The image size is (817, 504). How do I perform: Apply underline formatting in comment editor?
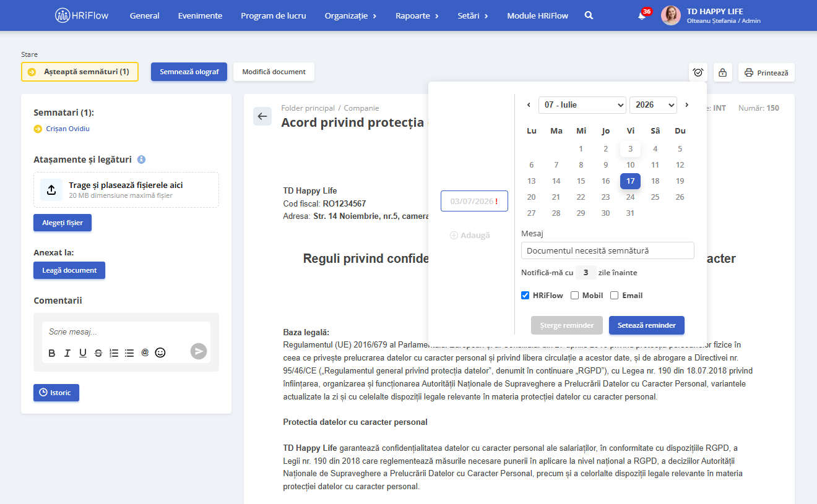point(83,353)
